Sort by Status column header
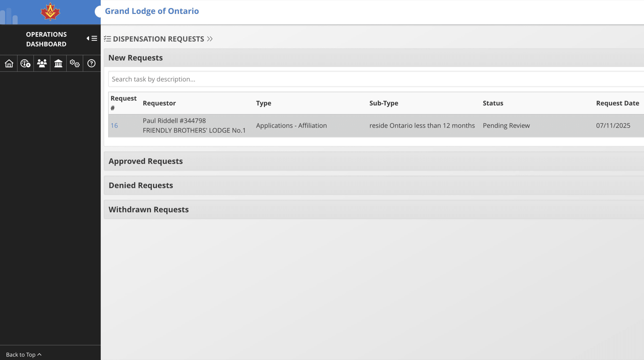 [x=493, y=103]
